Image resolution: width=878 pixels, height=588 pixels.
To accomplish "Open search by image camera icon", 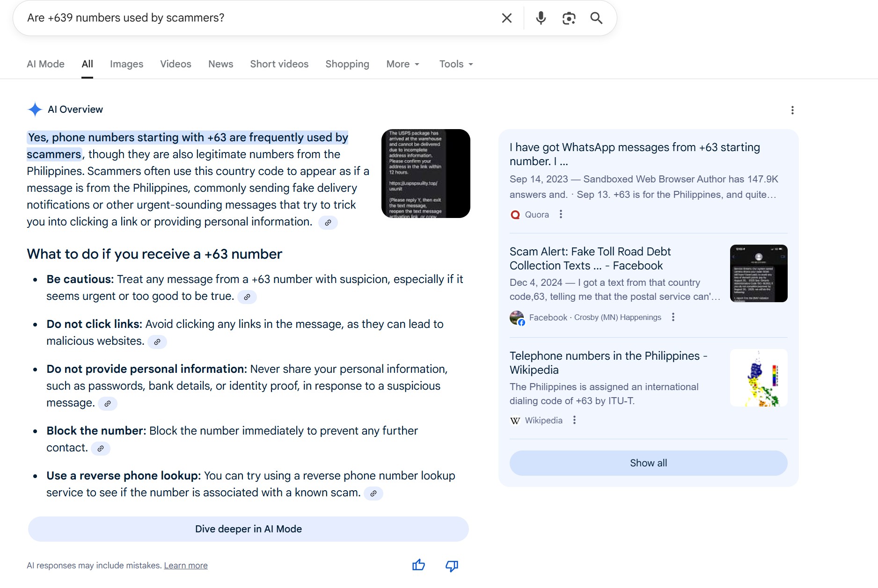I will point(569,18).
